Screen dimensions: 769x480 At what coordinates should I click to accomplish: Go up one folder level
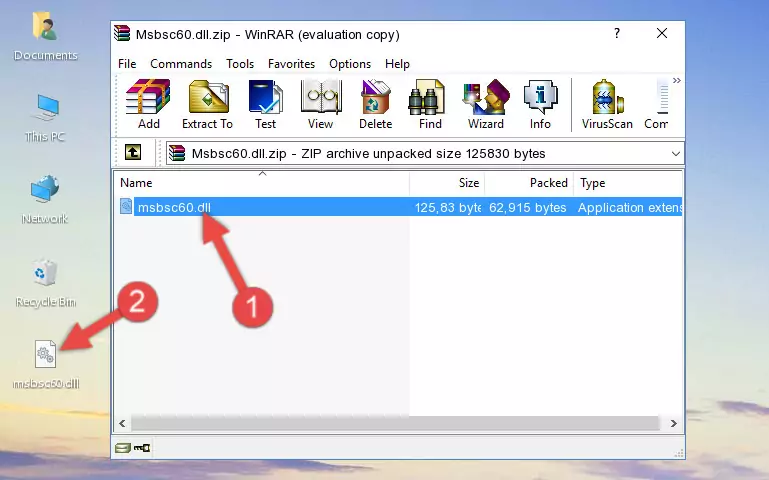coord(133,152)
